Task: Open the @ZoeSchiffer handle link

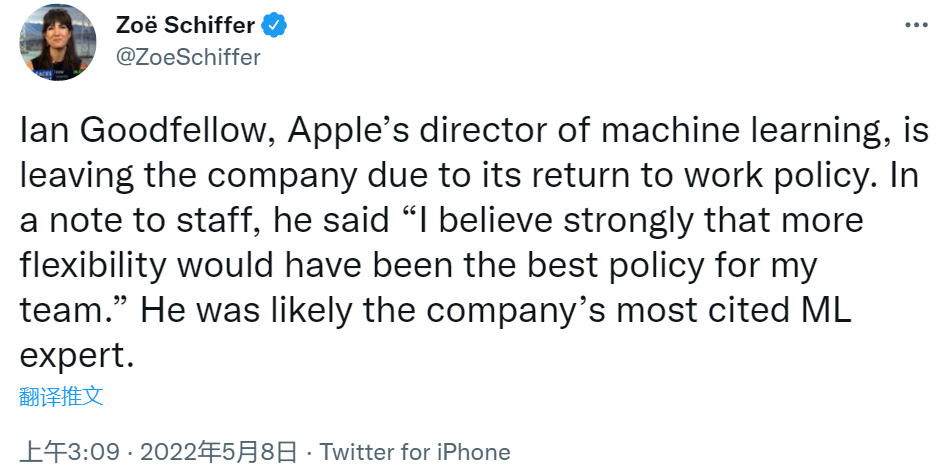Action: pos(189,57)
